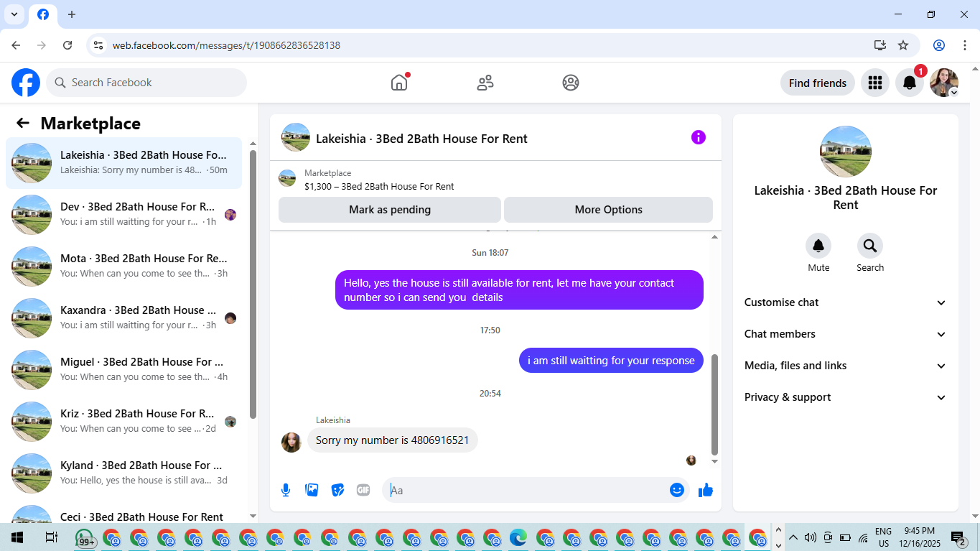Go to the Facebook Home icon
Viewport: 980px width, 551px height.
coord(399,83)
